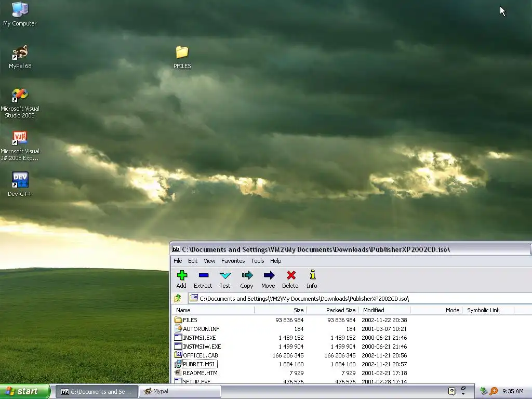
Task: Click the OFFICE1.CAB file icon
Action: click(x=178, y=355)
